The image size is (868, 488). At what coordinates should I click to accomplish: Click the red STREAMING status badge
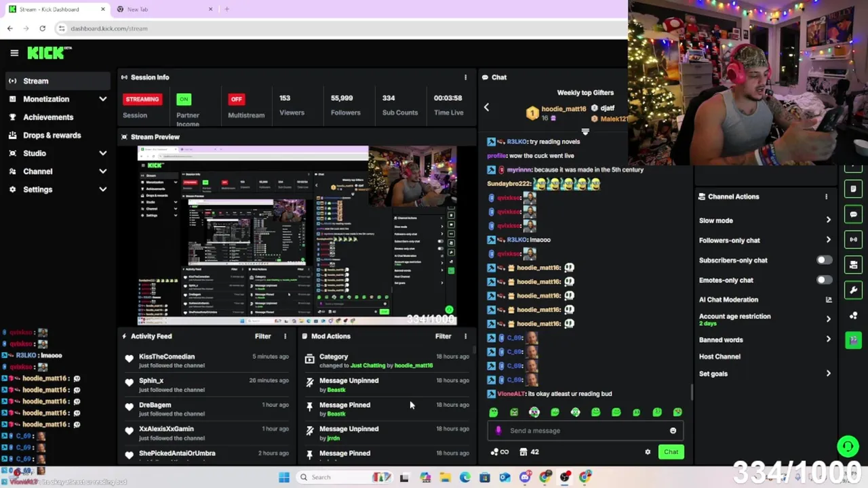point(142,99)
